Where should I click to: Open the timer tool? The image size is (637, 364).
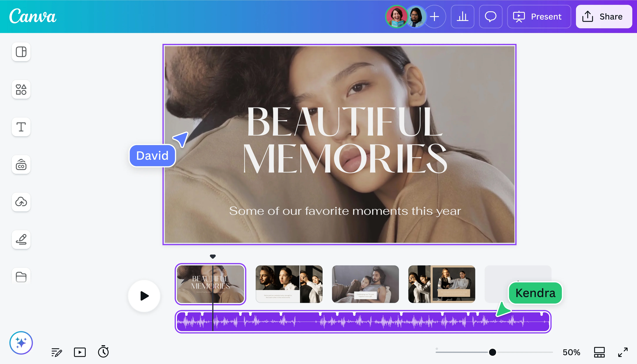click(x=103, y=352)
